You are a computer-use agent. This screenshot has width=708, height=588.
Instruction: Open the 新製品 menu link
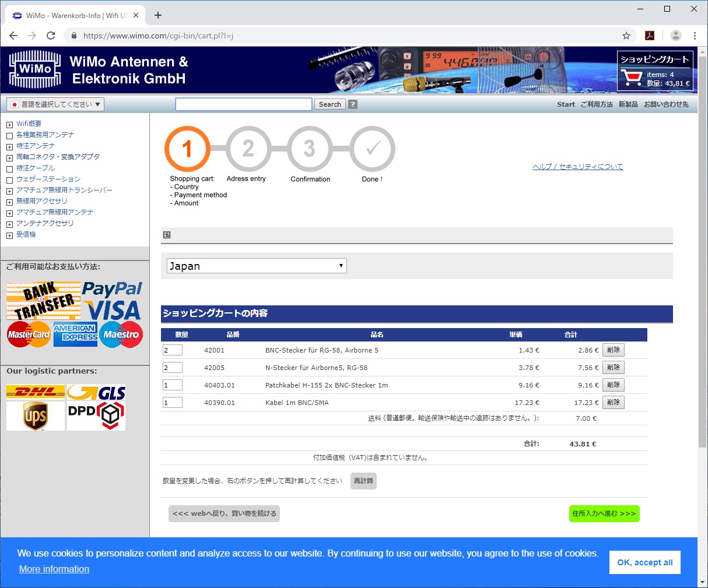628,104
